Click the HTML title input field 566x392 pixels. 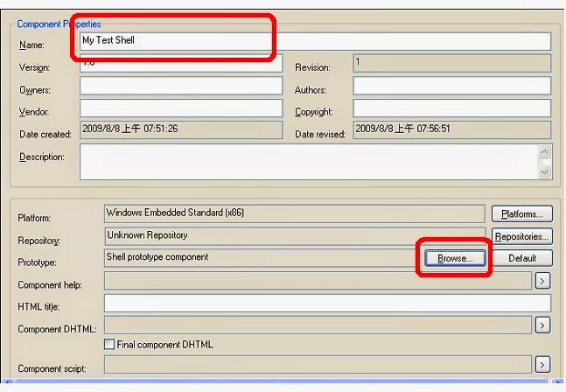(x=327, y=303)
